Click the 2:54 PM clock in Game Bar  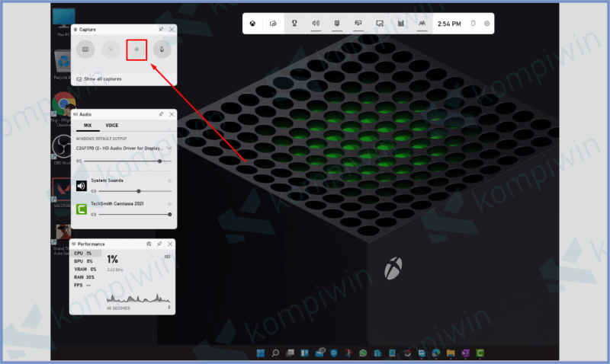click(x=449, y=24)
